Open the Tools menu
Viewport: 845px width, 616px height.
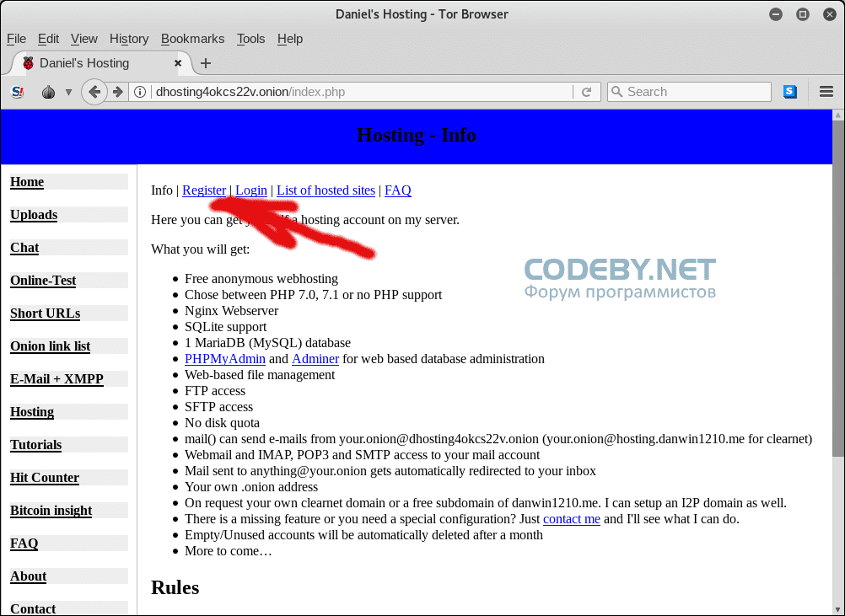(250, 39)
